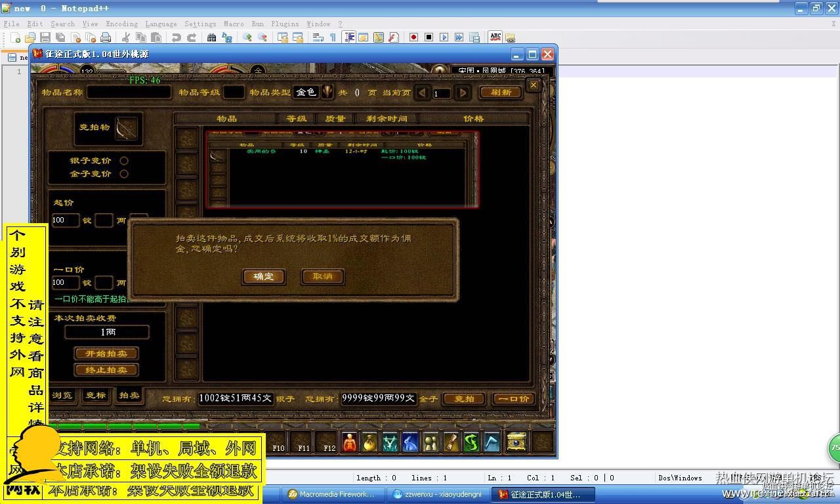Screen dimensions: 840x504
Task: Select the 金子竞价 radio button
Action: pyautogui.click(x=124, y=174)
